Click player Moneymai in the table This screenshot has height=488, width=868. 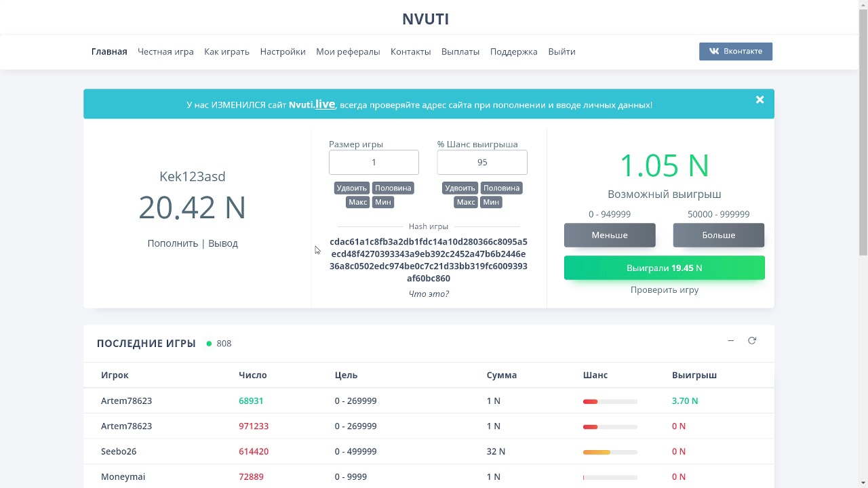click(123, 476)
